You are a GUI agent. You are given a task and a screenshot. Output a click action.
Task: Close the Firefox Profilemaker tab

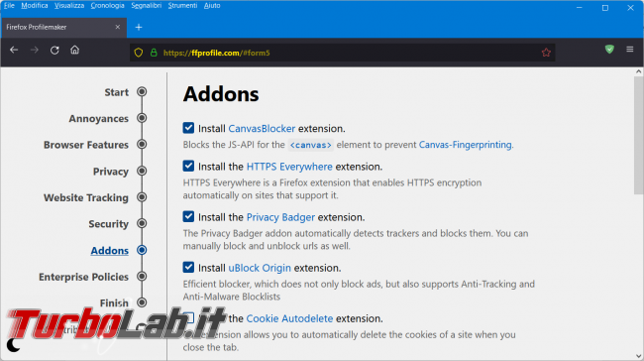118,27
